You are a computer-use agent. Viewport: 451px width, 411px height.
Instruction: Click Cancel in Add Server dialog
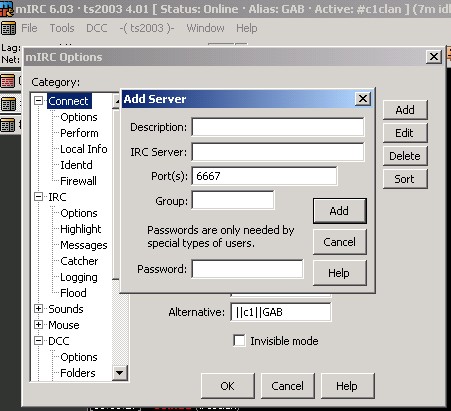pyautogui.click(x=339, y=242)
